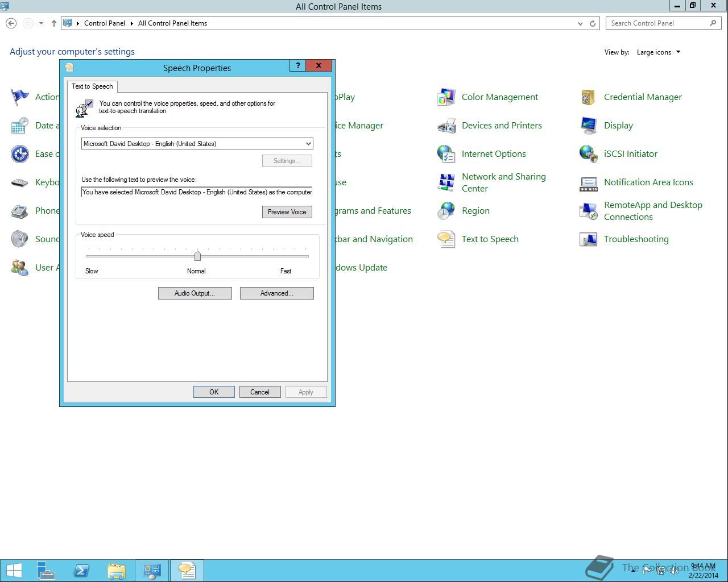Open the recent locations dropdown arrow
Viewport: 728px width, 582px height.
pos(41,23)
